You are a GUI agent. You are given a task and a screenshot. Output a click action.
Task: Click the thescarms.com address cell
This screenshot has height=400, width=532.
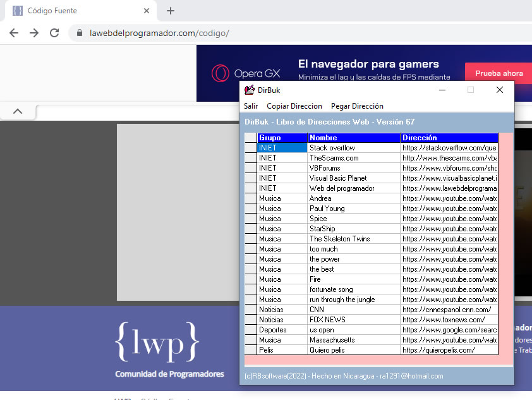[x=450, y=158]
